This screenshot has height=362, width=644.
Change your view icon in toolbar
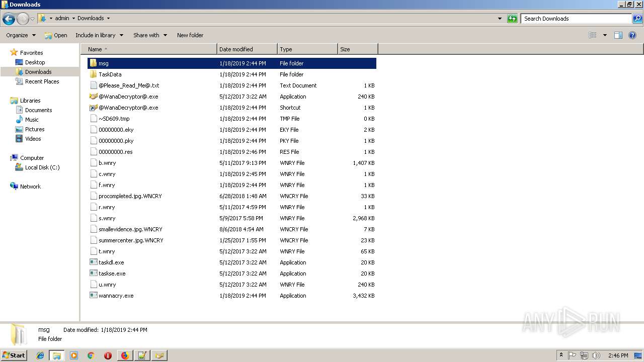point(593,35)
